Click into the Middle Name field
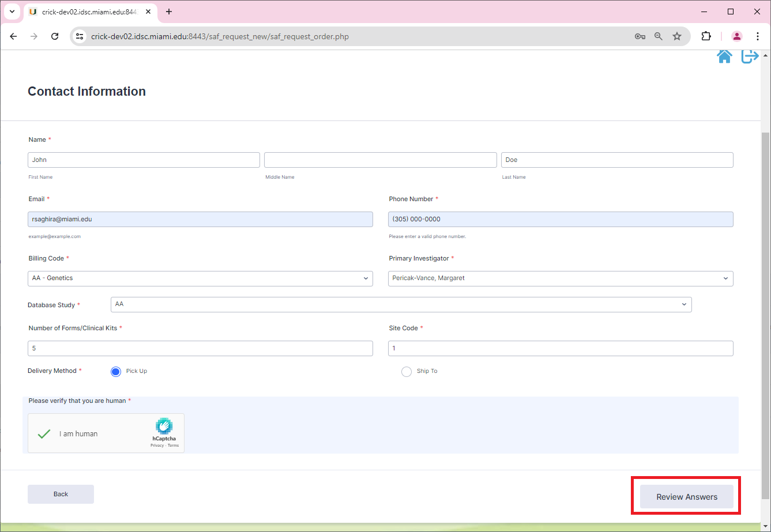The image size is (771, 532). point(380,160)
